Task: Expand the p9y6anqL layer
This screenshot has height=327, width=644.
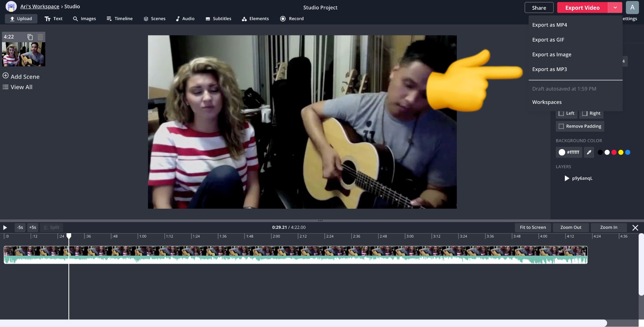Action: [x=567, y=178]
